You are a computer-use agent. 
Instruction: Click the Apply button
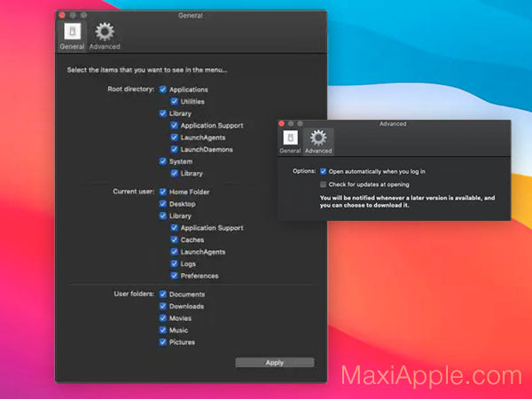point(275,363)
